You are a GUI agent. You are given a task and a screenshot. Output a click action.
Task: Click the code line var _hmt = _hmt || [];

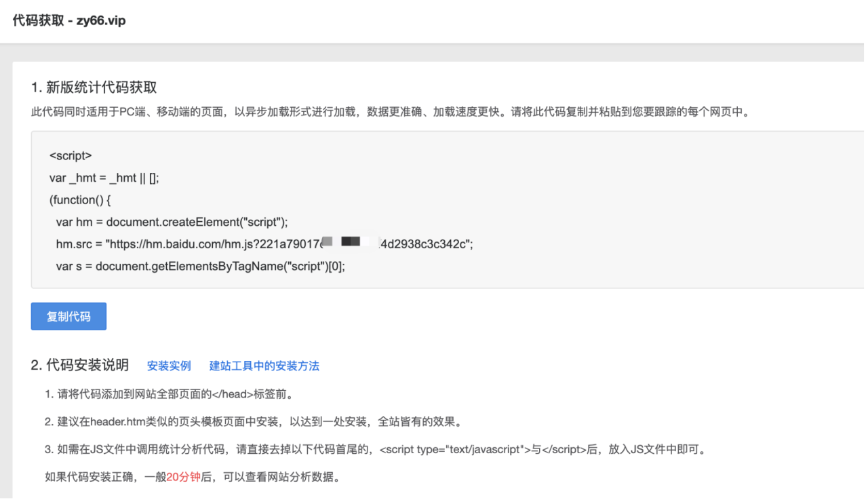[x=104, y=178]
